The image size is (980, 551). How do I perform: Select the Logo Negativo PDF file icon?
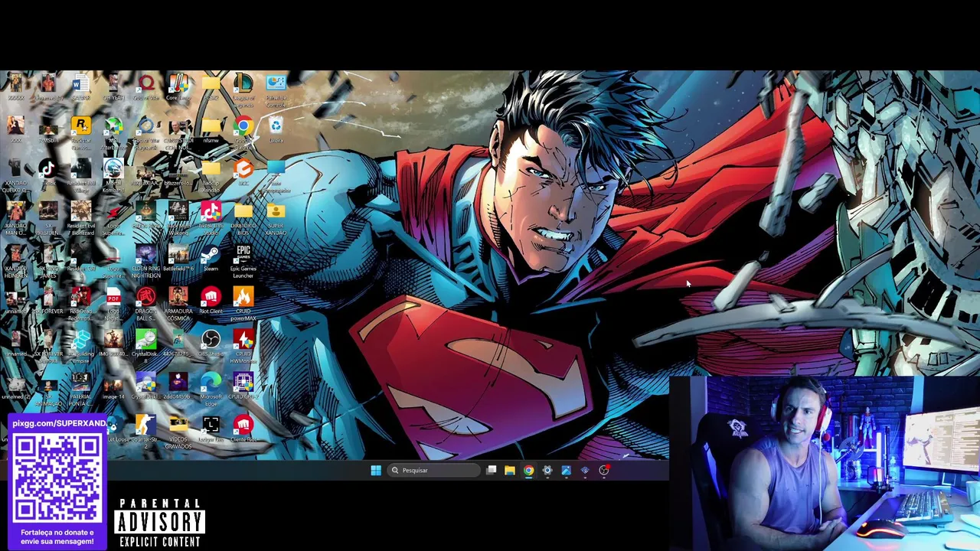click(113, 303)
